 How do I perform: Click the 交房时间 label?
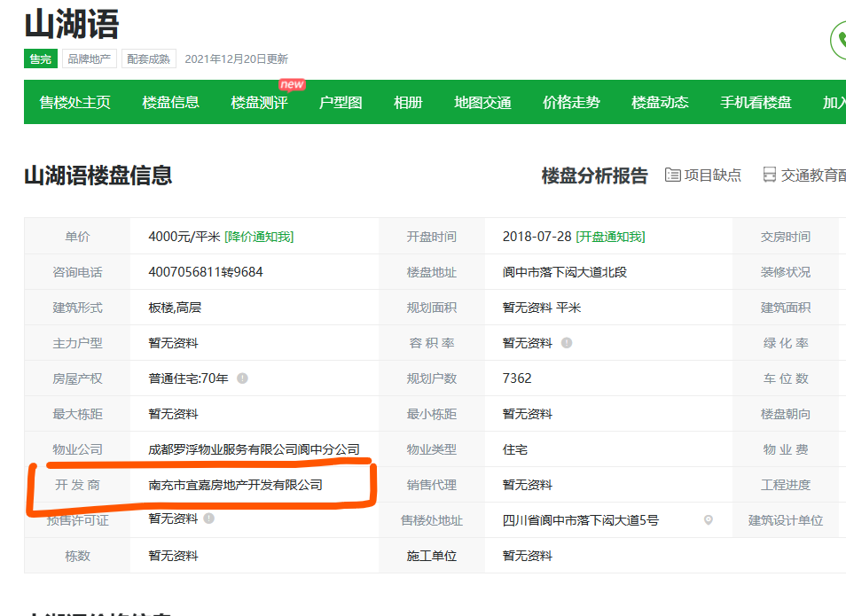[x=786, y=237]
